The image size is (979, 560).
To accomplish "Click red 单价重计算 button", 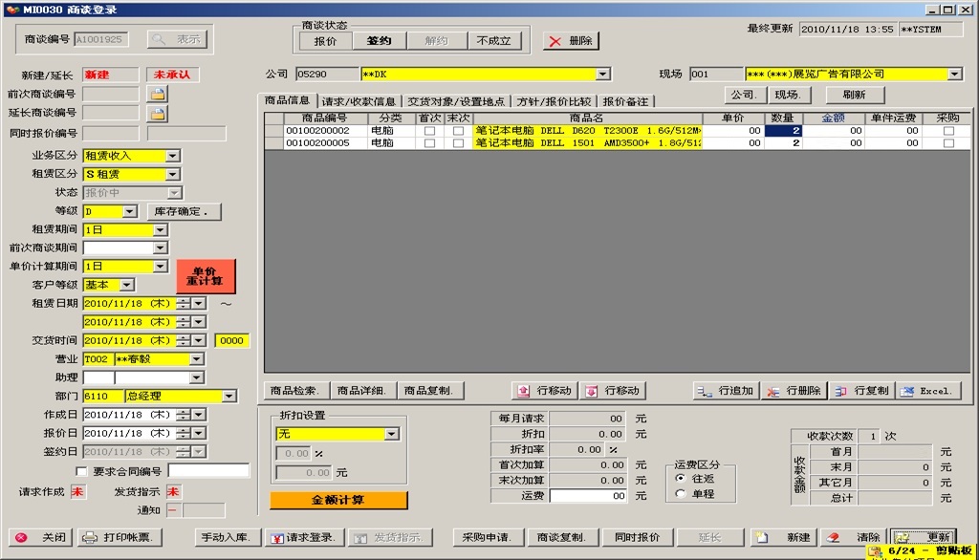I will 207,276.
